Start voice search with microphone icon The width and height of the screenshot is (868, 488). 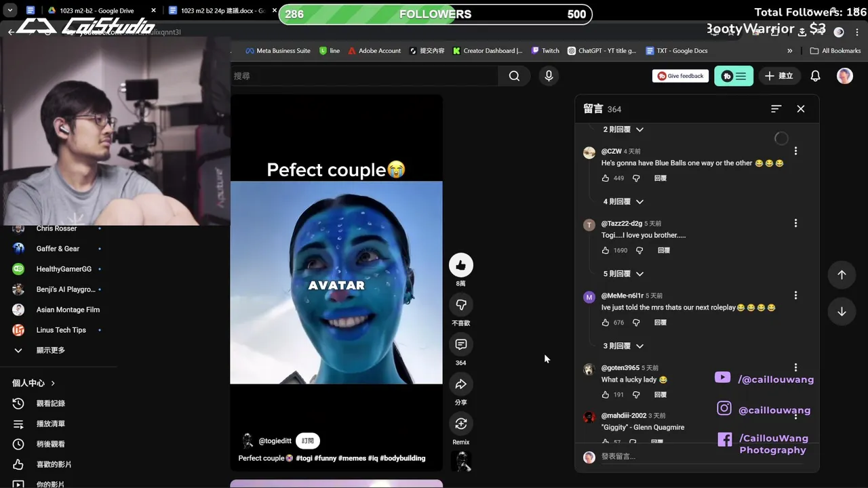coord(549,76)
